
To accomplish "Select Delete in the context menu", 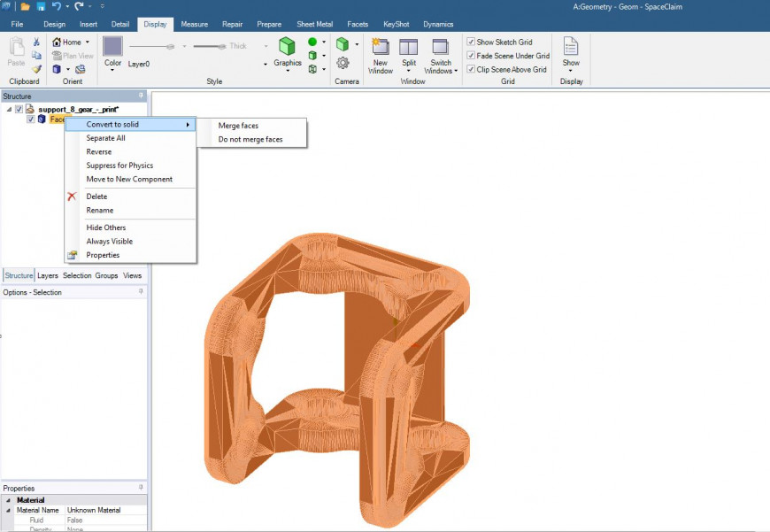I will pos(96,197).
